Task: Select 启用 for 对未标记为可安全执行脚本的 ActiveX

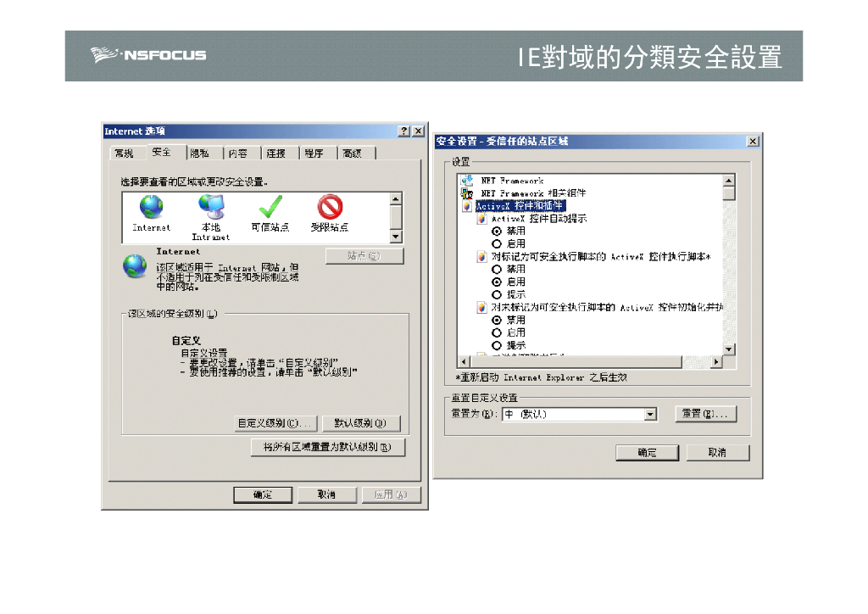Action: [x=497, y=333]
